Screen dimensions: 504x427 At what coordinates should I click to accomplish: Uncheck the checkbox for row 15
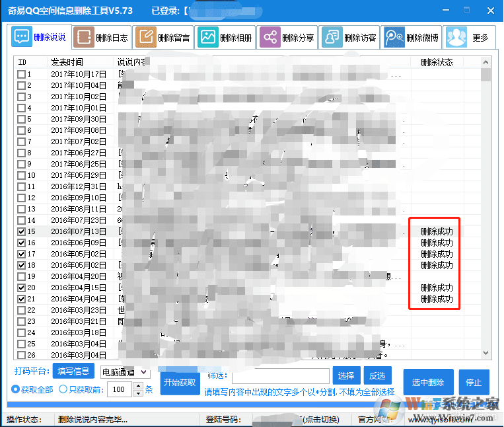(22, 231)
